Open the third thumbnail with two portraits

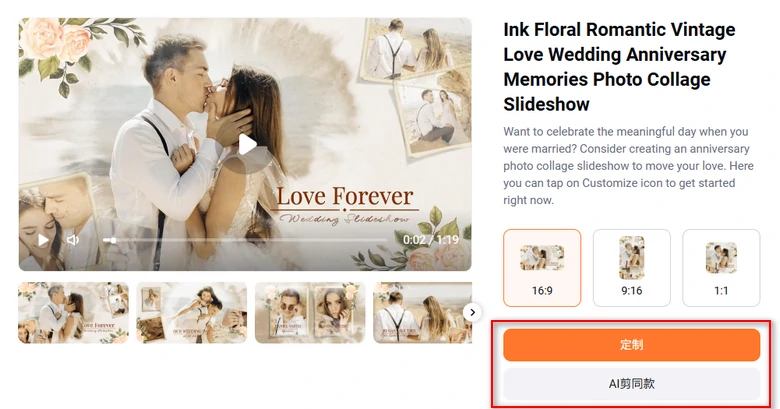310,312
